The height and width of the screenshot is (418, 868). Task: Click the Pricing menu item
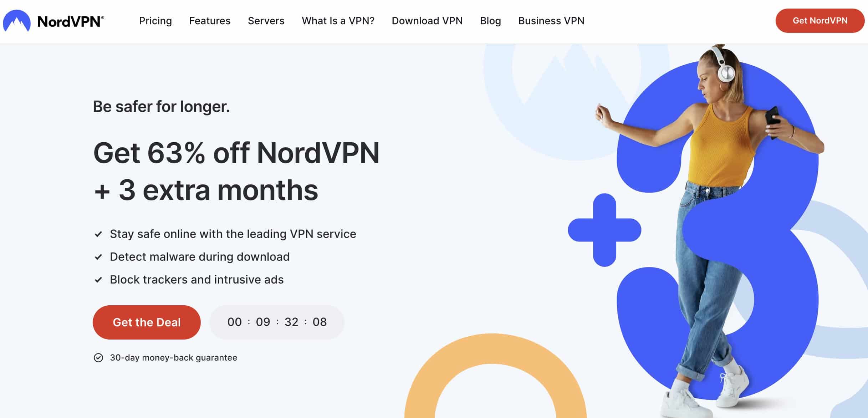[156, 20]
